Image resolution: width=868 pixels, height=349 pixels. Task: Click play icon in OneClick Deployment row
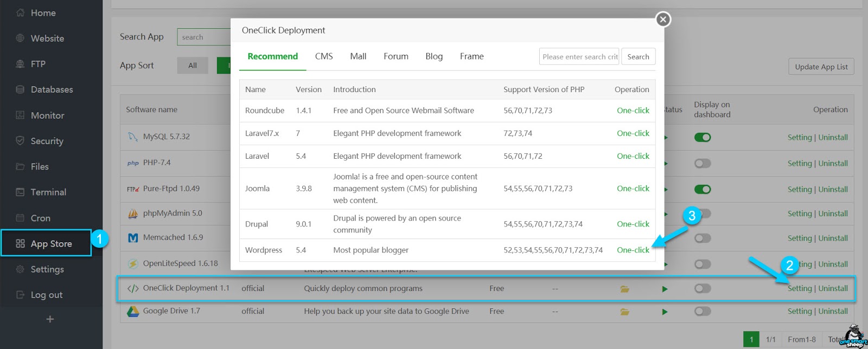click(x=665, y=289)
